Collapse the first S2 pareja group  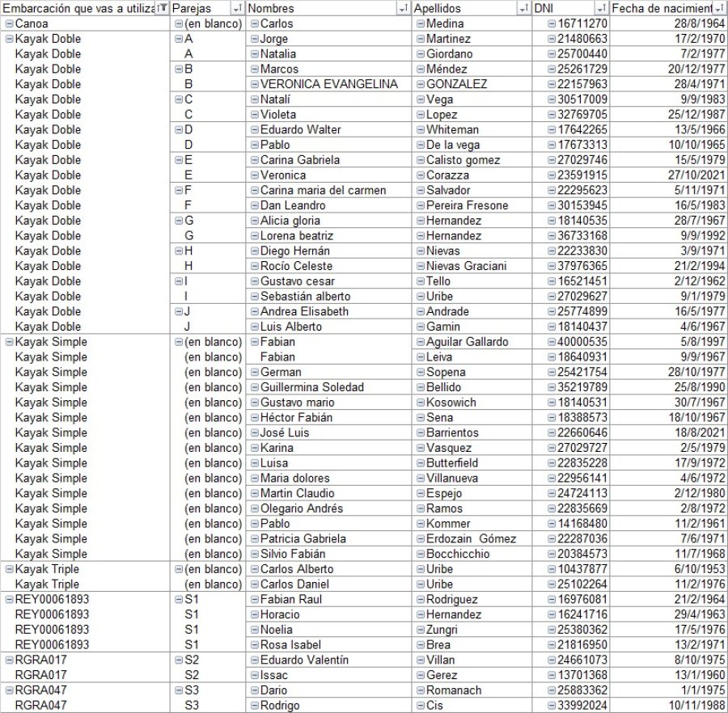tap(179, 660)
